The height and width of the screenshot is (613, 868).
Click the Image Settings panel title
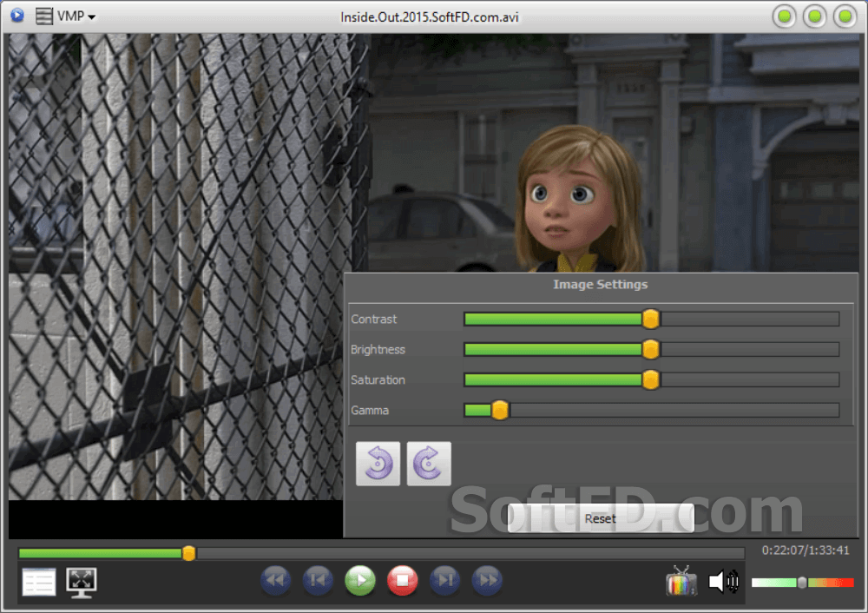pyautogui.click(x=600, y=285)
